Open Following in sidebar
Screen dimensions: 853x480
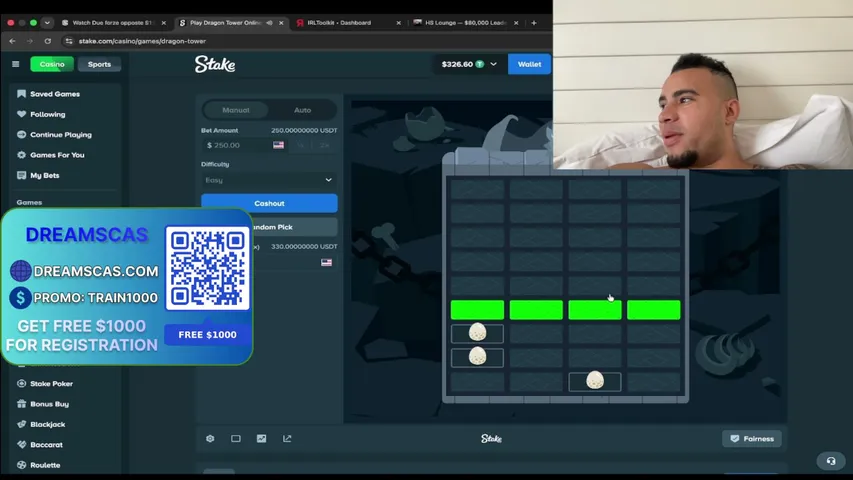tap(47, 114)
